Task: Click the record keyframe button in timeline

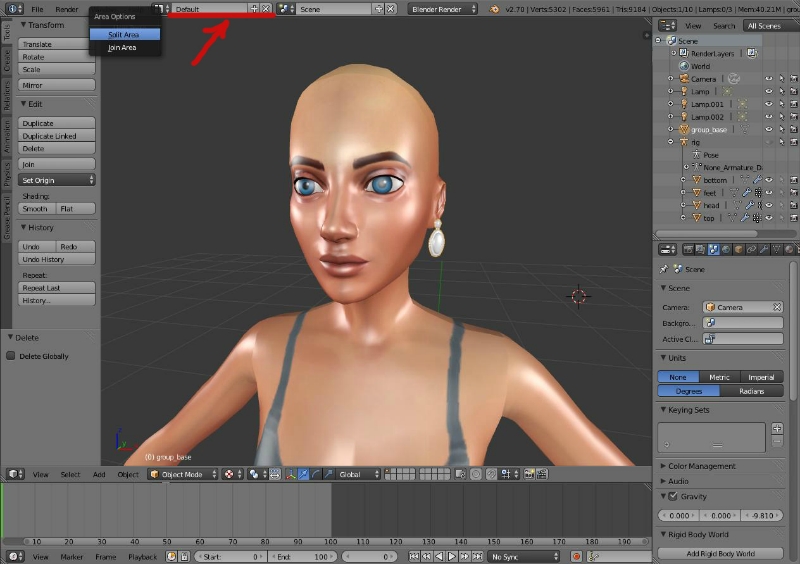Action: [576, 556]
